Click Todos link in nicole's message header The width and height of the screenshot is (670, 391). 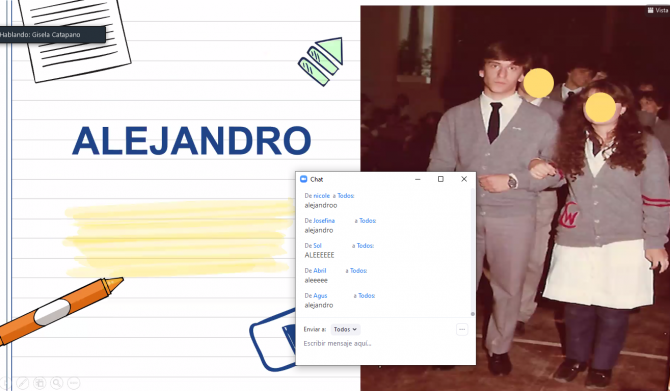(x=346, y=196)
